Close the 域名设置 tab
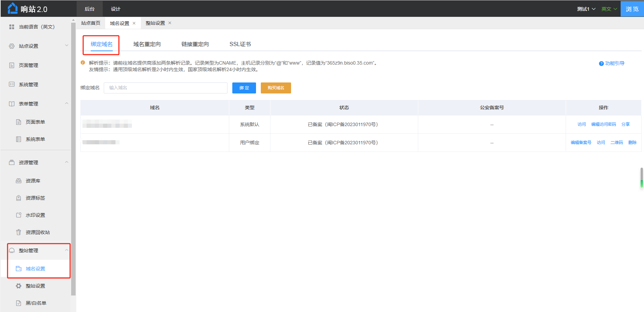This screenshot has width=644, height=312. (134, 23)
